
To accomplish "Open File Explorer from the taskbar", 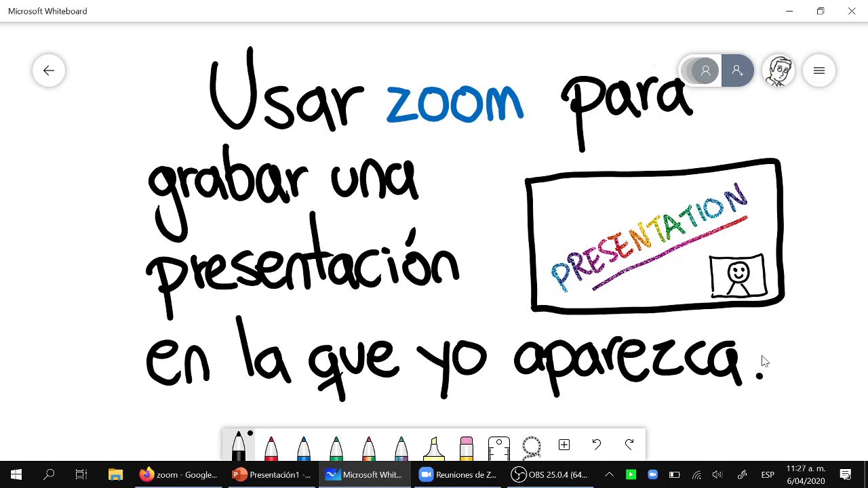I will click(x=115, y=474).
